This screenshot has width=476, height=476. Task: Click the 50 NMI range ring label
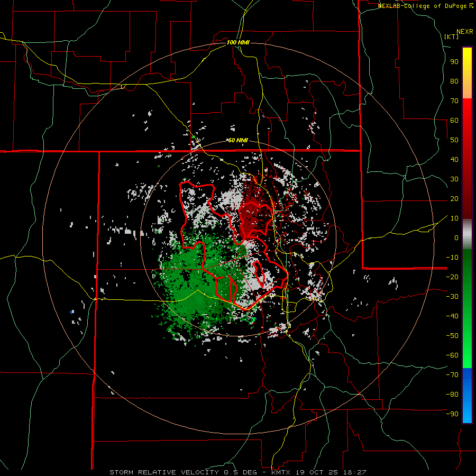click(x=238, y=140)
